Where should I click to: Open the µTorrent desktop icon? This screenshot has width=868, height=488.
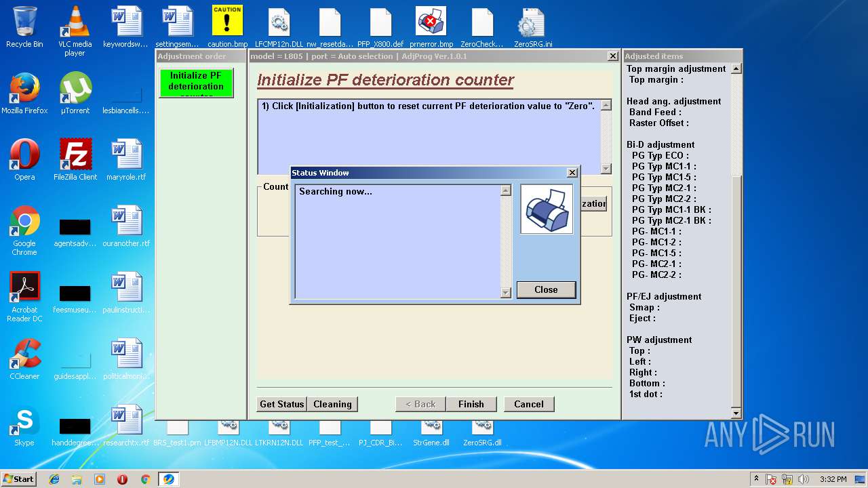click(75, 94)
